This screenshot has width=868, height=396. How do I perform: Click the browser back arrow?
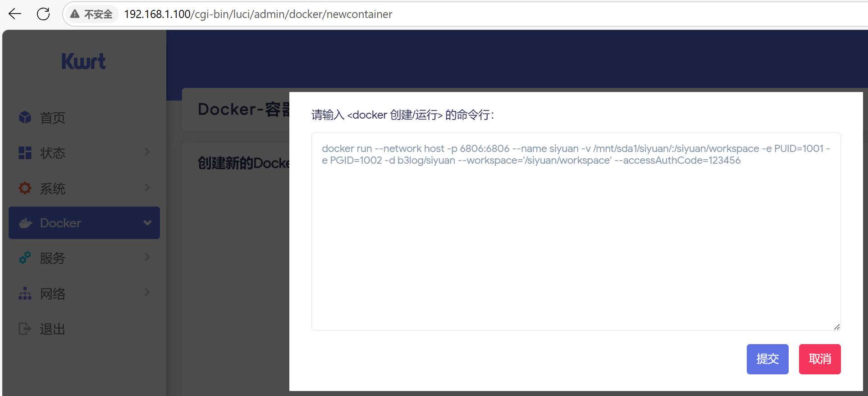click(15, 14)
